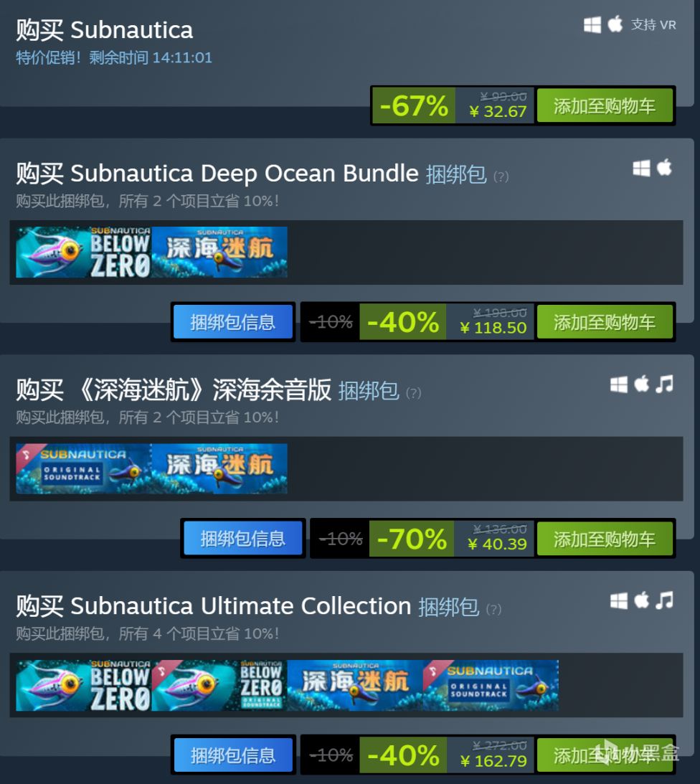The width and height of the screenshot is (700, 784).
Task: Open Original Soundtrack thumbnail in 深海余音版 bundle
Action: [x=83, y=468]
